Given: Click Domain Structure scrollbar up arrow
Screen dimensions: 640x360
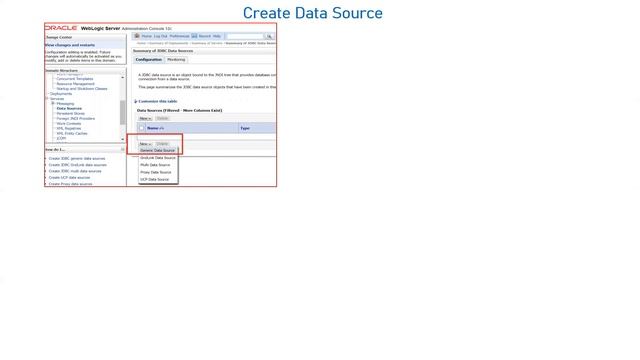Looking at the screenshot, I should [122, 77].
